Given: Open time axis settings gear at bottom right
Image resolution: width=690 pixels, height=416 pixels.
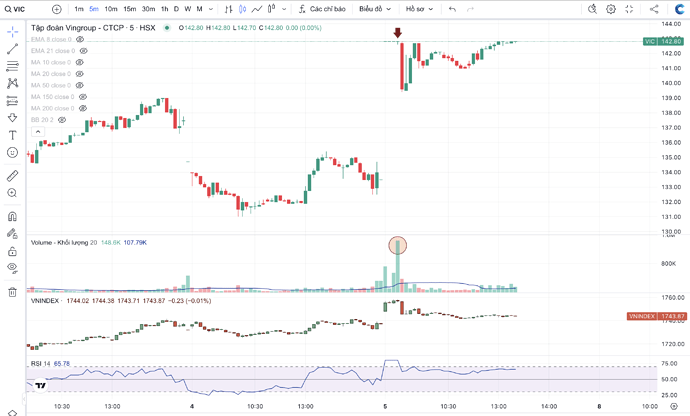Looking at the screenshot, I should pos(674,406).
